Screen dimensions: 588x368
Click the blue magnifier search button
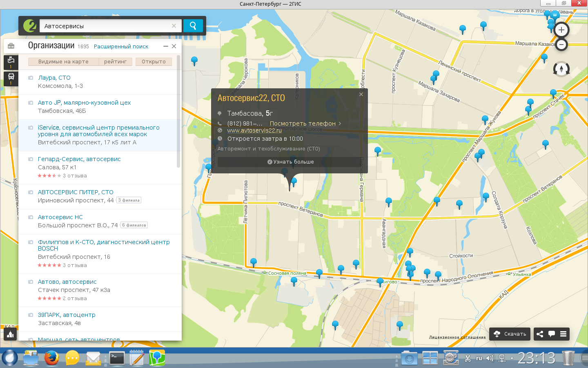pyautogui.click(x=193, y=26)
